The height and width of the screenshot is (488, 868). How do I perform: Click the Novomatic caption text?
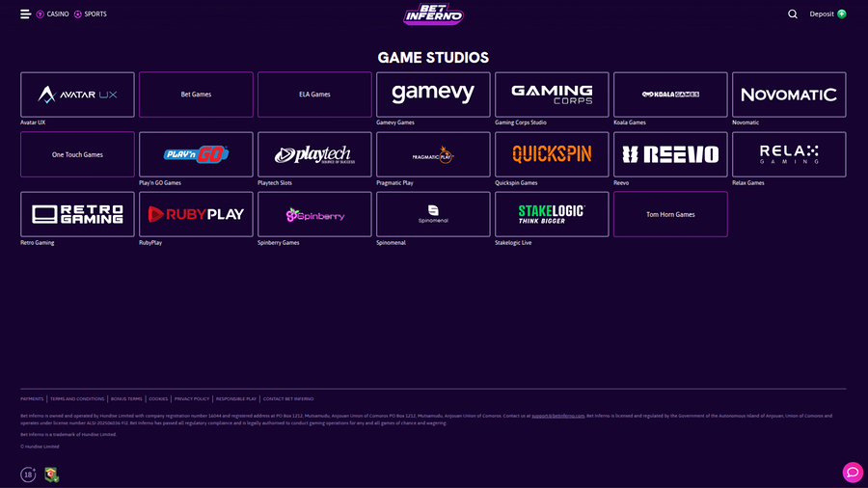tap(746, 122)
